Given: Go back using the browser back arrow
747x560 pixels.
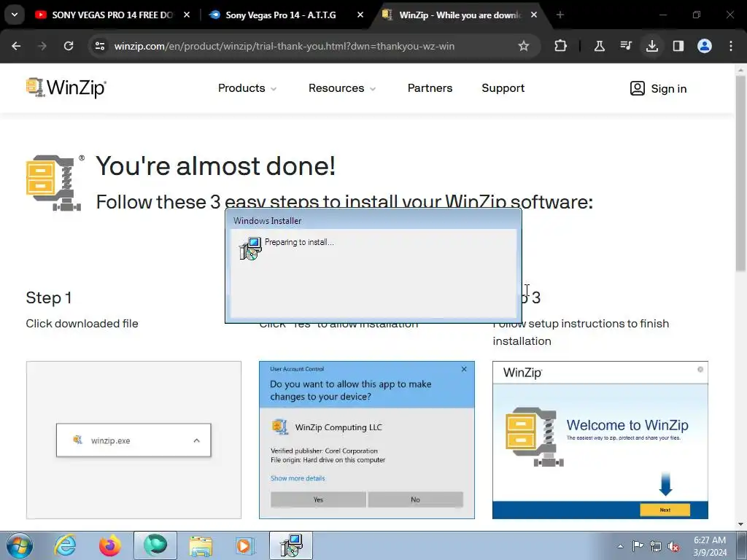Looking at the screenshot, I should (16, 46).
